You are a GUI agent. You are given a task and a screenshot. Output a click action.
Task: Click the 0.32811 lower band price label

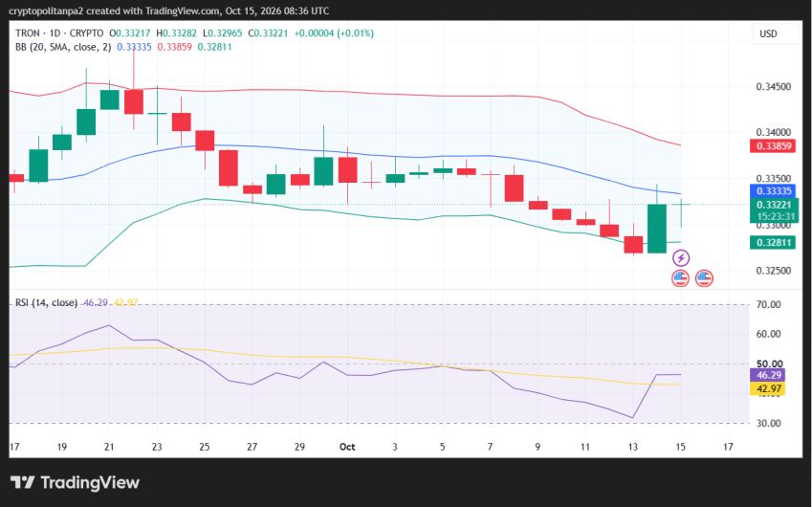tap(773, 242)
